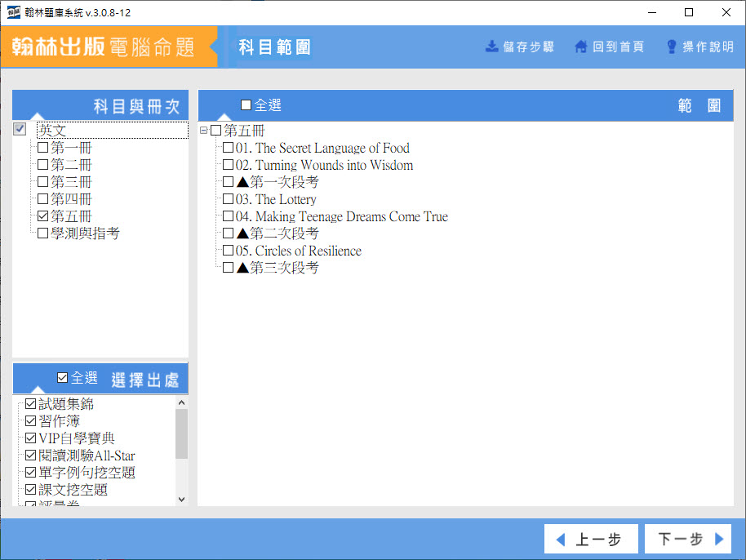Check the 第一冊 checkbox

[x=43, y=149]
